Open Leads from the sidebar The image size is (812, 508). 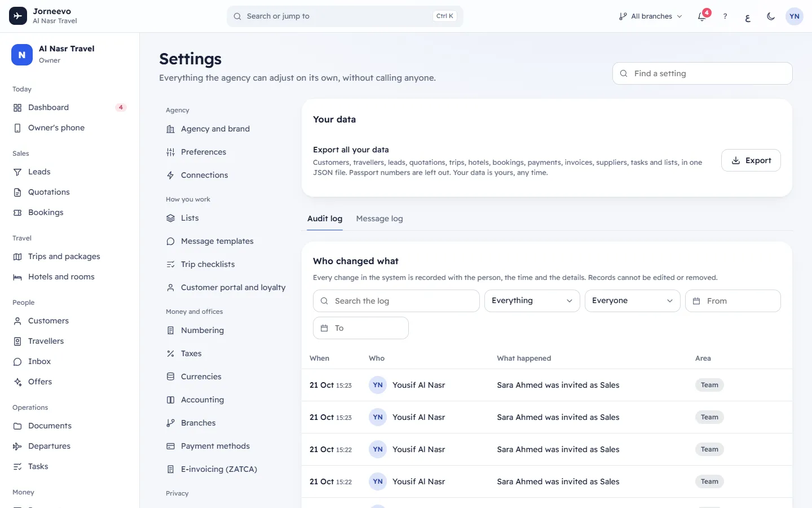pyautogui.click(x=70, y=172)
